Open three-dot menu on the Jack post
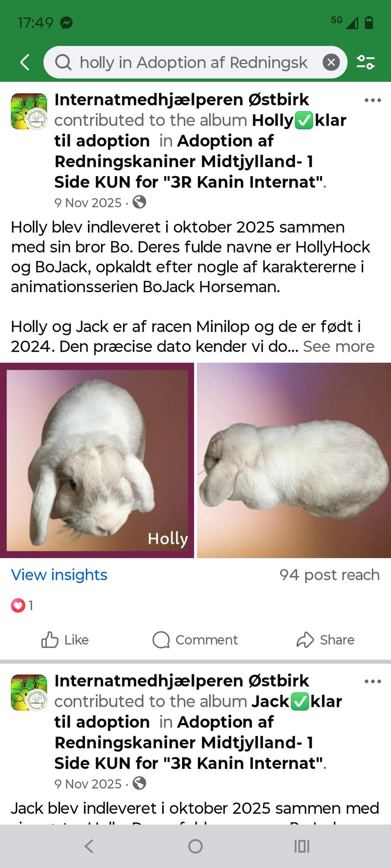Screen dimensions: 391x868 point(373,681)
